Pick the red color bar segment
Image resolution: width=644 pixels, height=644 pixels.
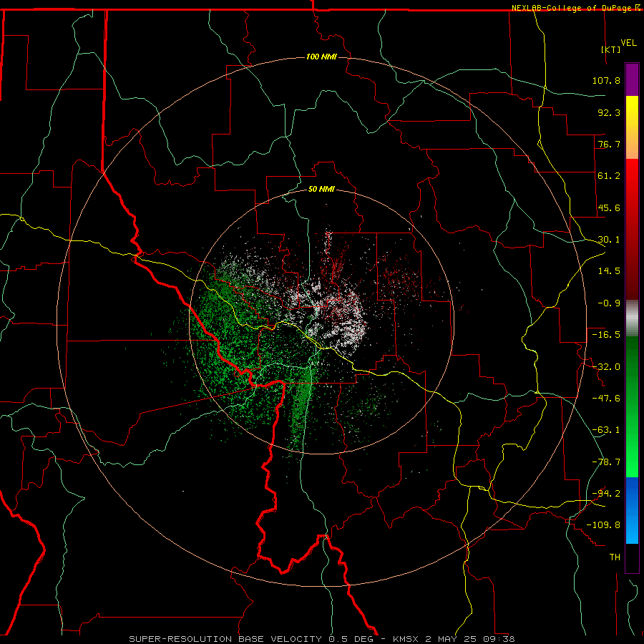pos(632,229)
